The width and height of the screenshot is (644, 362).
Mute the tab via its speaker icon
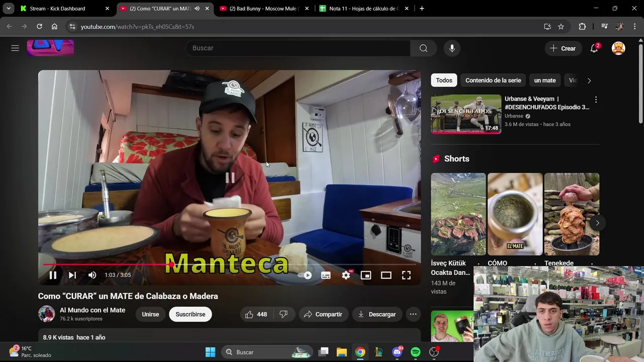tap(197, 9)
